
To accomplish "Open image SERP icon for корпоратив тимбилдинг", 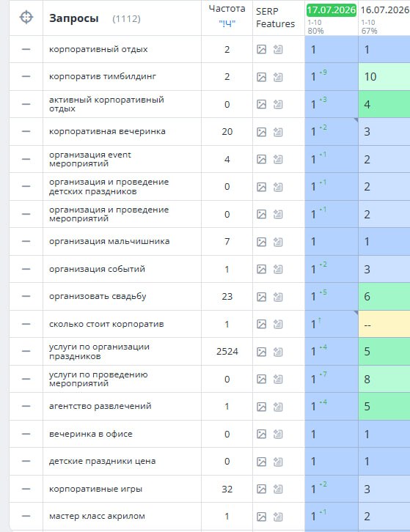I will 261,77.
